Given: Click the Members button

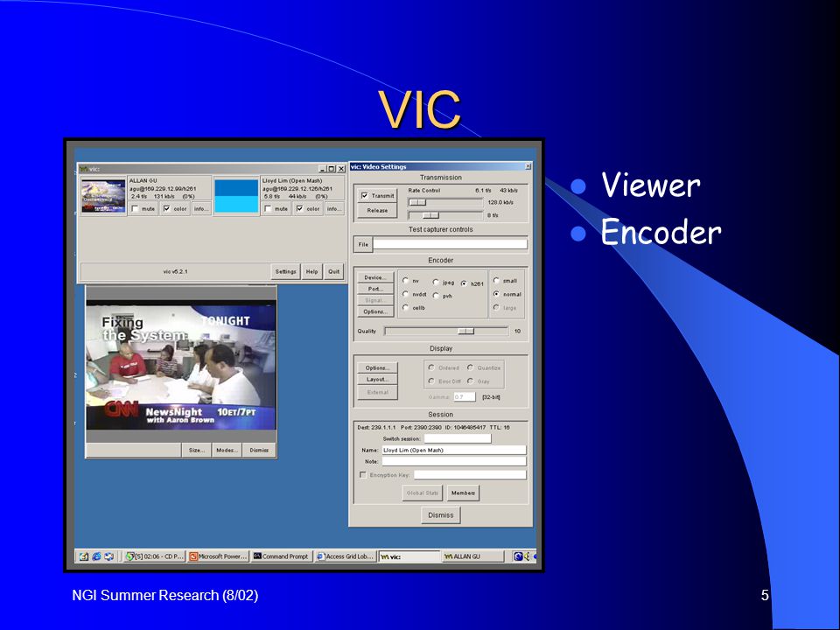Looking at the screenshot, I should [x=463, y=493].
